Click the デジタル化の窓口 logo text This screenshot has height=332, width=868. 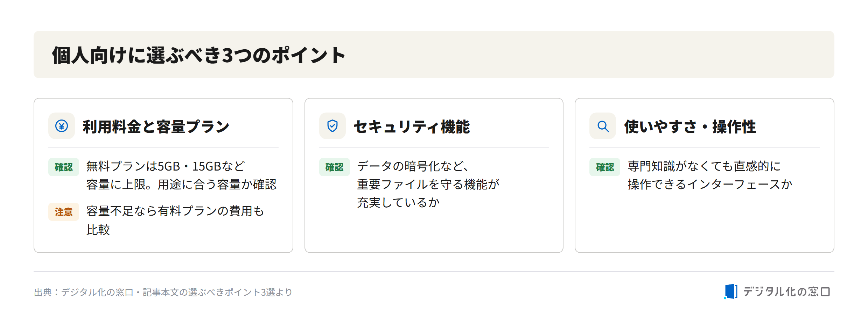click(x=786, y=291)
